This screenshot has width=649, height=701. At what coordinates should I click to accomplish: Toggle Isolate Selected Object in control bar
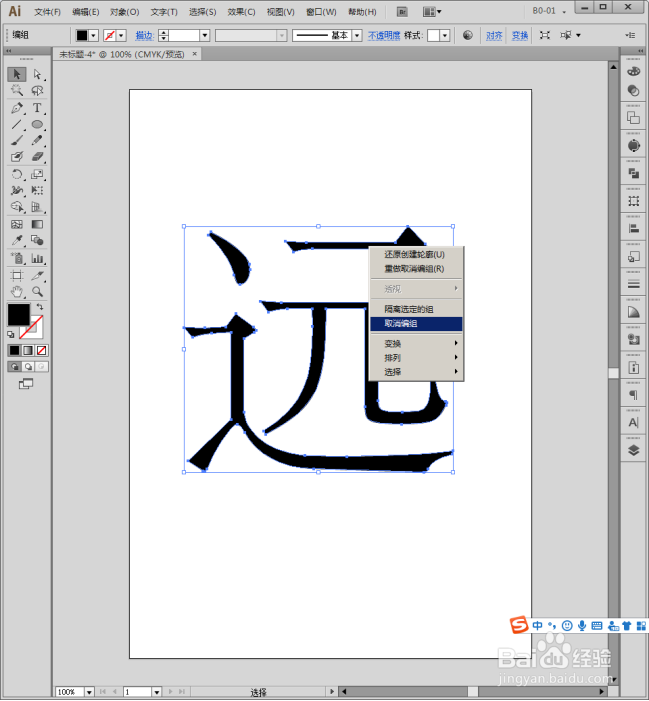(x=544, y=35)
